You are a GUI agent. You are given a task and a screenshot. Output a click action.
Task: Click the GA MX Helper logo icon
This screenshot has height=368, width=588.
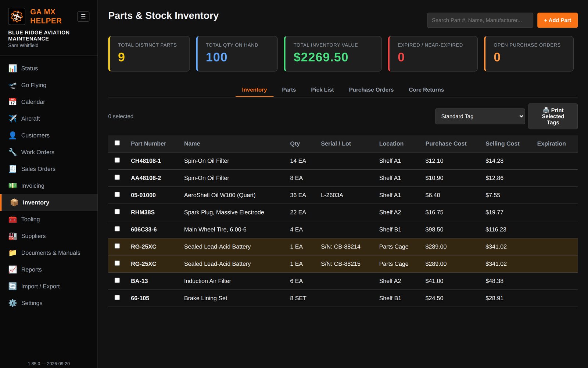pos(17,16)
